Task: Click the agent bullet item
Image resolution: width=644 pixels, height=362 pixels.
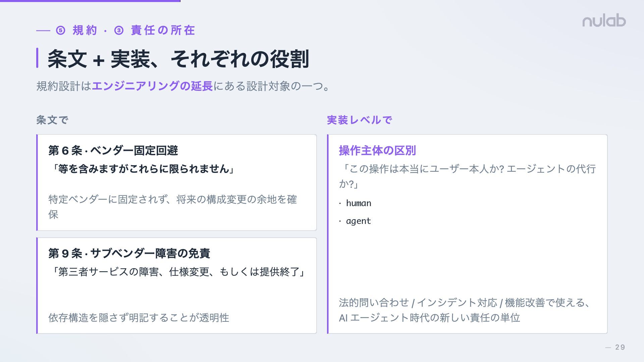Action: pyautogui.click(x=358, y=221)
